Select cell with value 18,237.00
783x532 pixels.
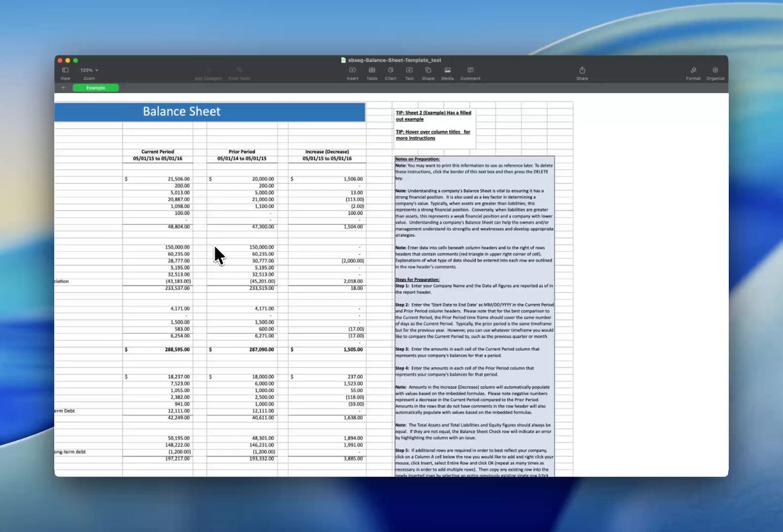[x=178, y=377]
